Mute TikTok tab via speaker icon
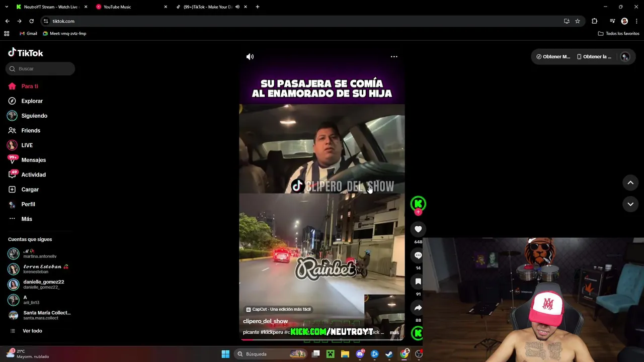Screen dimensions: 644x362 coord(237,7)
